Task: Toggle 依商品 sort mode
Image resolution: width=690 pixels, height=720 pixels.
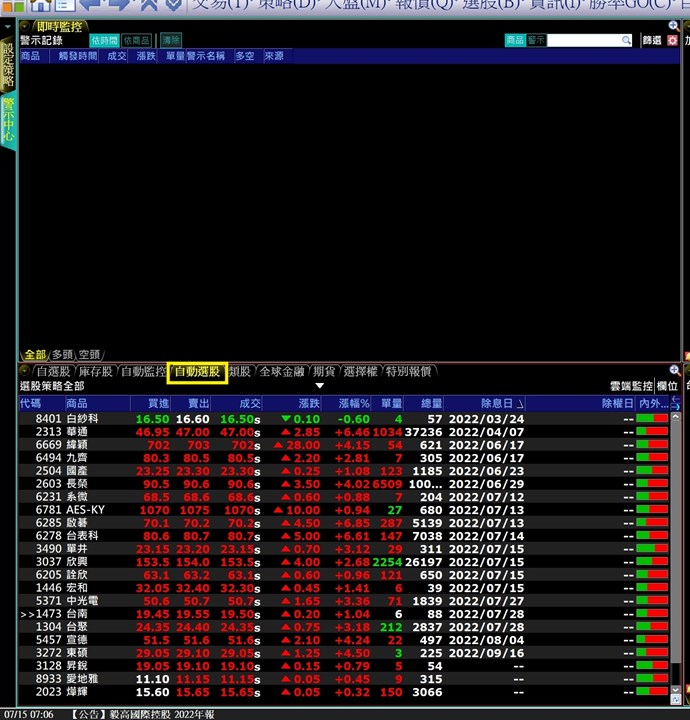Action: coord(136,40)
